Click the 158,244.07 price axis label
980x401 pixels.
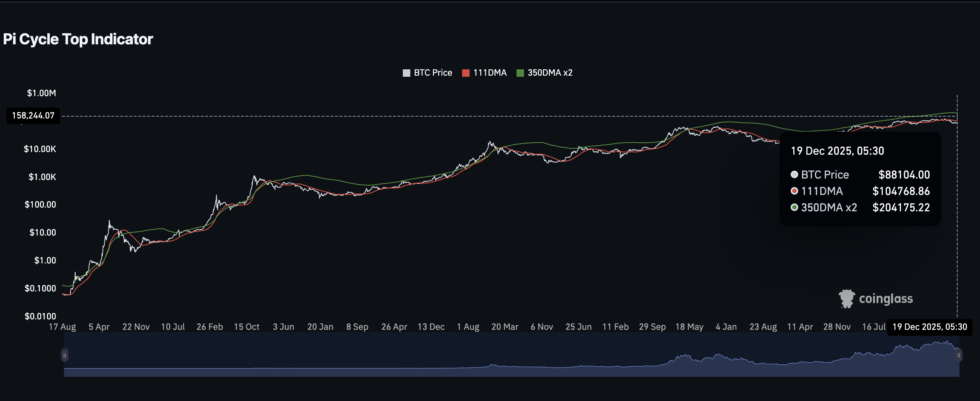[33, 116]
